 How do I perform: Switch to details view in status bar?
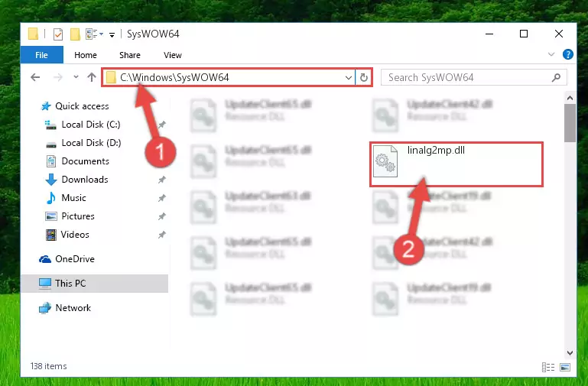point(548,367)
